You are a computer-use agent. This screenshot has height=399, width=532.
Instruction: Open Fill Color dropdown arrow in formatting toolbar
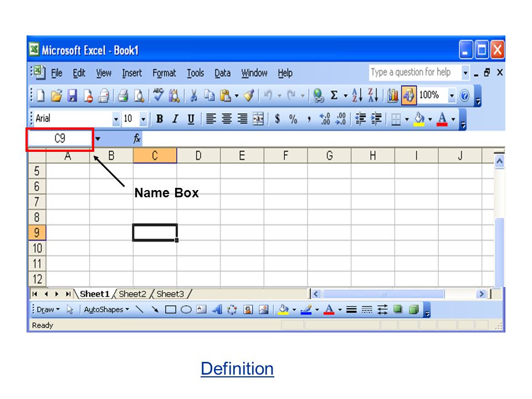click(430, 119)
